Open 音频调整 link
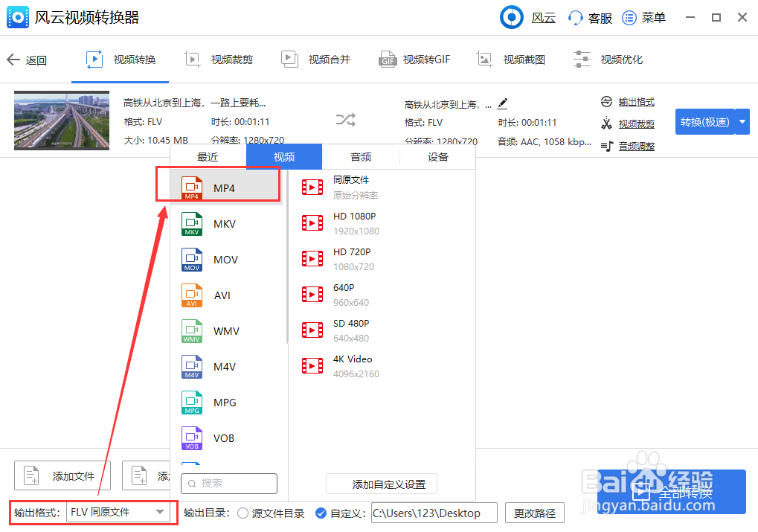 tap(636, 146)
